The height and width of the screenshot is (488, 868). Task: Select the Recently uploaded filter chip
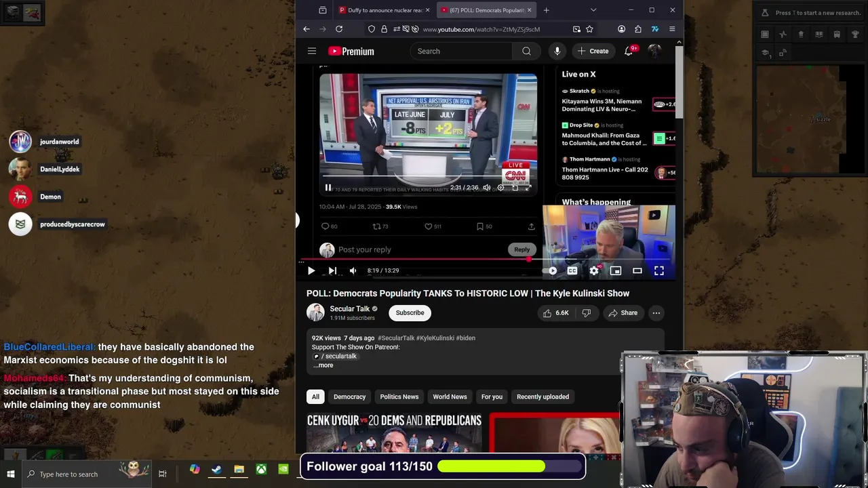click(543, 396)
